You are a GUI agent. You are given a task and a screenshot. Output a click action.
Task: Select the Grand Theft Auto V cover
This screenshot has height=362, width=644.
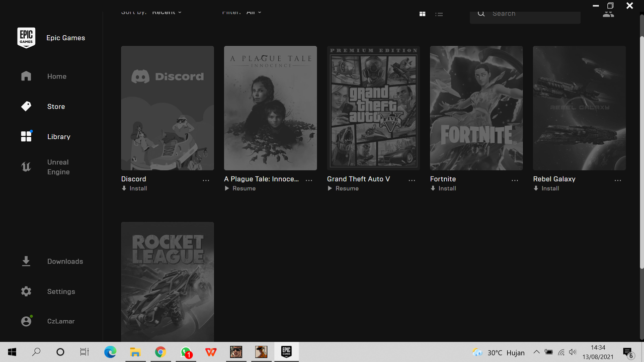click(373, 108)
